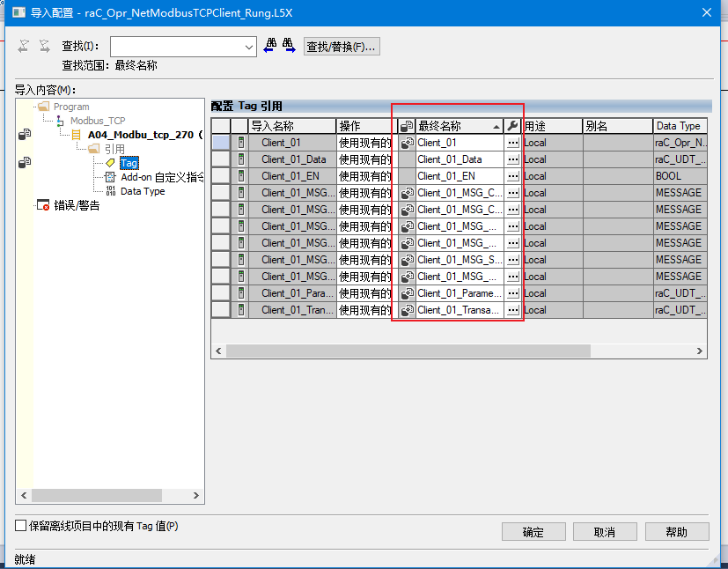Viewport: 728px width, 569px height.
Task: Click the collision icon beside Client_01_Transa…
Action: [x=407, y=310]
